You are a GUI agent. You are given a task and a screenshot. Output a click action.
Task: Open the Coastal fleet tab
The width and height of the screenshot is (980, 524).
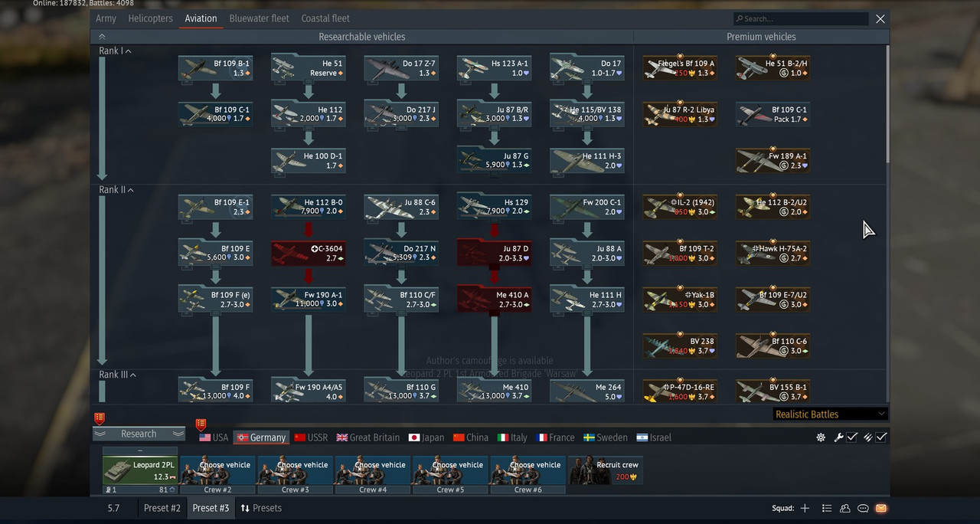click(x=325, y=18)
